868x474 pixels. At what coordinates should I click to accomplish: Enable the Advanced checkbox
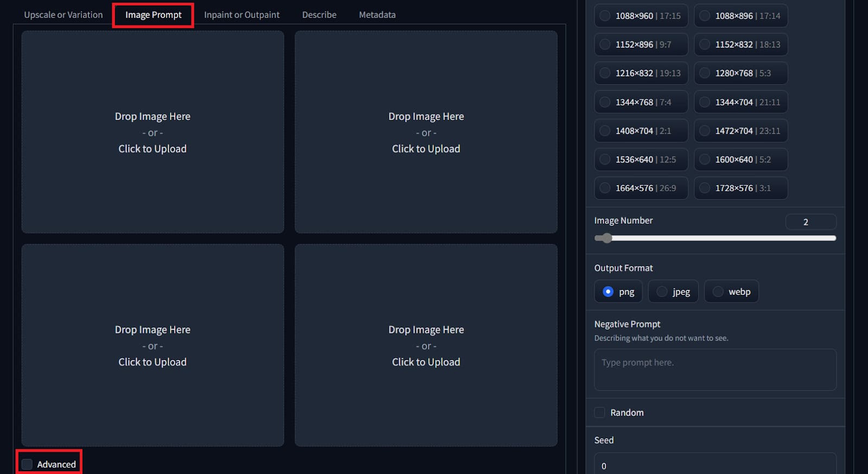click(x=27, y=464)
